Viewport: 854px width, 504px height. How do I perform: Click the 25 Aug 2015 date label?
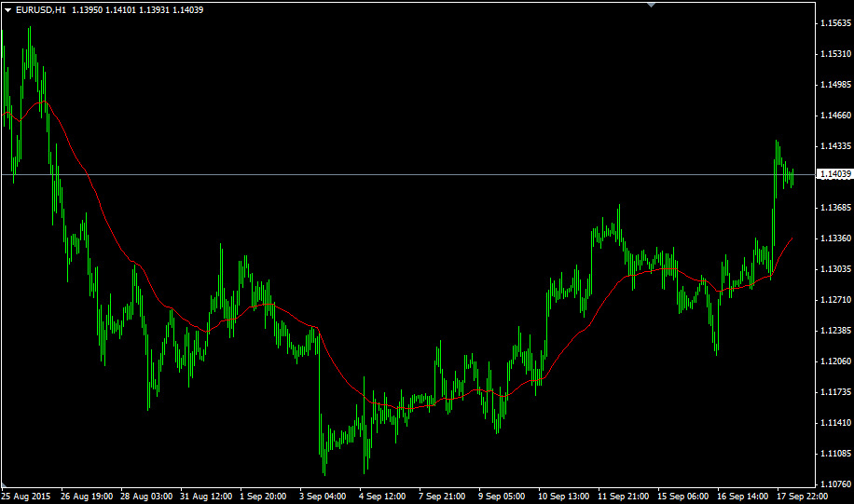[26, 497]
